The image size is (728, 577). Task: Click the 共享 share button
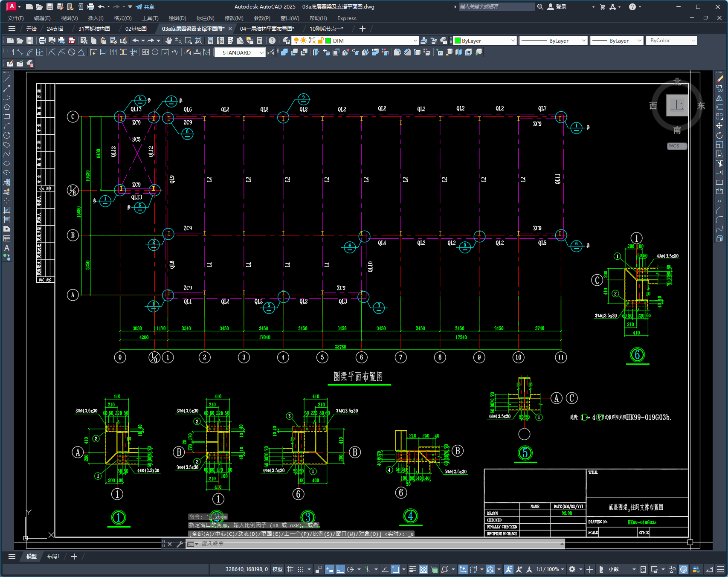[145, 7]
